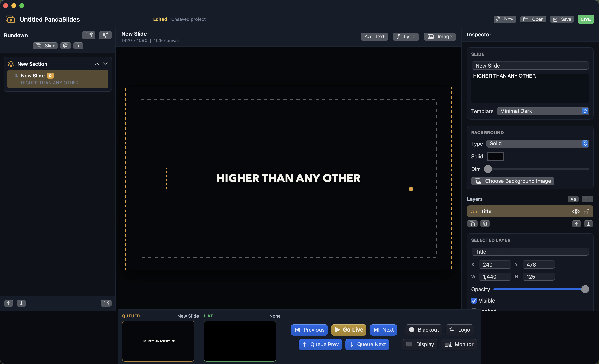Uncheck the Visible checkbox
Screen dimensions: 599x364
pos(474,301)
